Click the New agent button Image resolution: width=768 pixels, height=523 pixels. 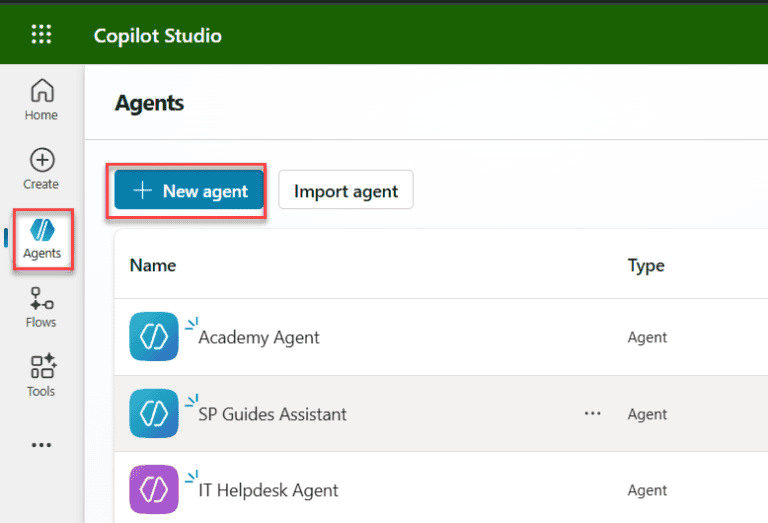click(x=189, y=191)
